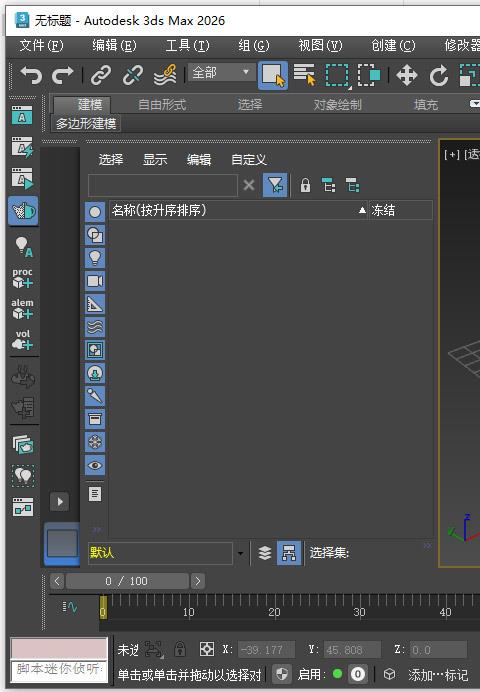This screenshot has height=692, width=480.
Task: Toggle display helpers filter in explorer
Action: (95, 304)
